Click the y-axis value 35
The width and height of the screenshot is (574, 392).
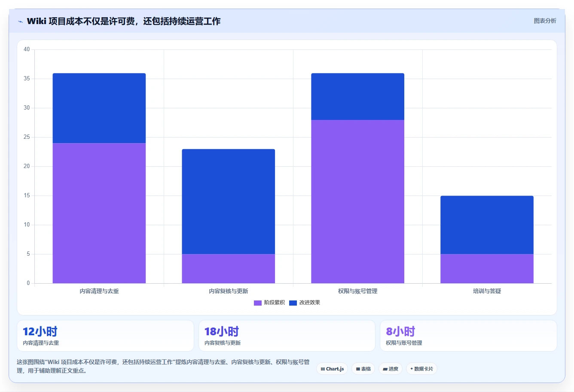click(x=27, y=79)
